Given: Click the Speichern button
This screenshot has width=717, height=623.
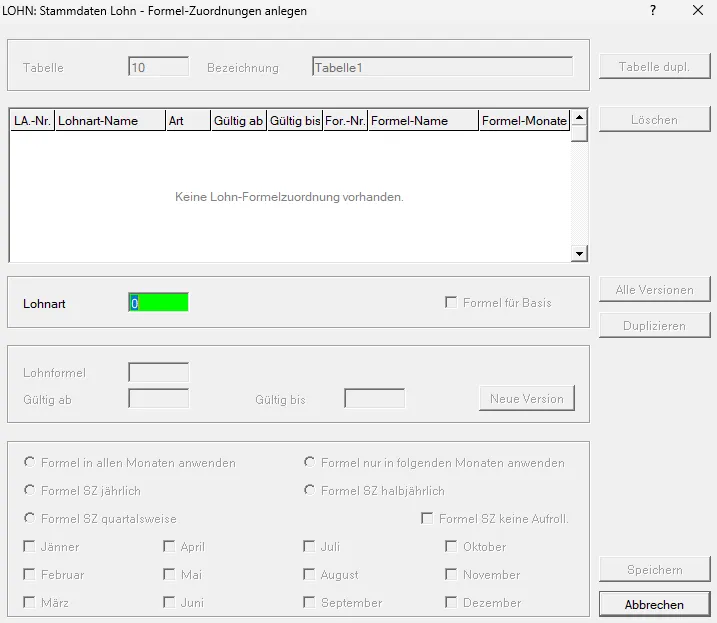Looking at the screenshot, I should (654, 569).
